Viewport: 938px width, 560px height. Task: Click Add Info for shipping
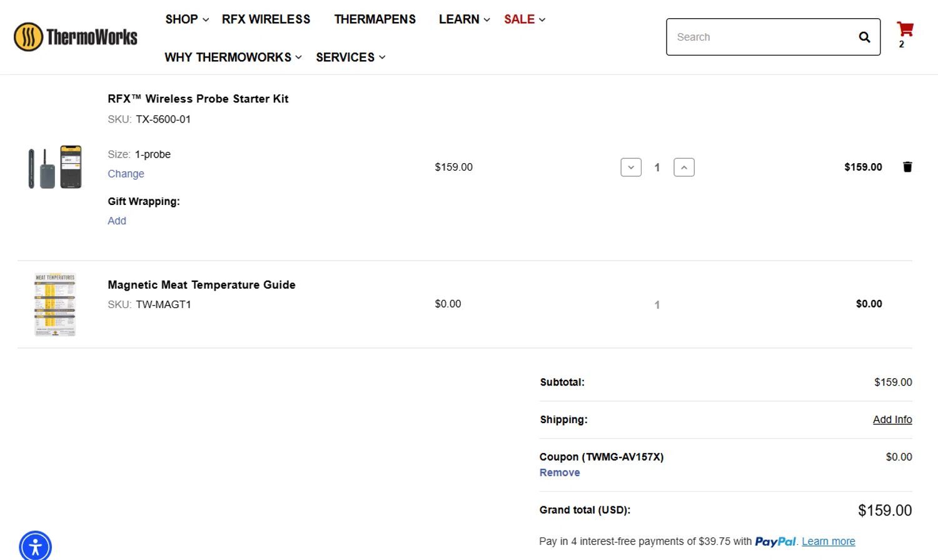point(892,419)
